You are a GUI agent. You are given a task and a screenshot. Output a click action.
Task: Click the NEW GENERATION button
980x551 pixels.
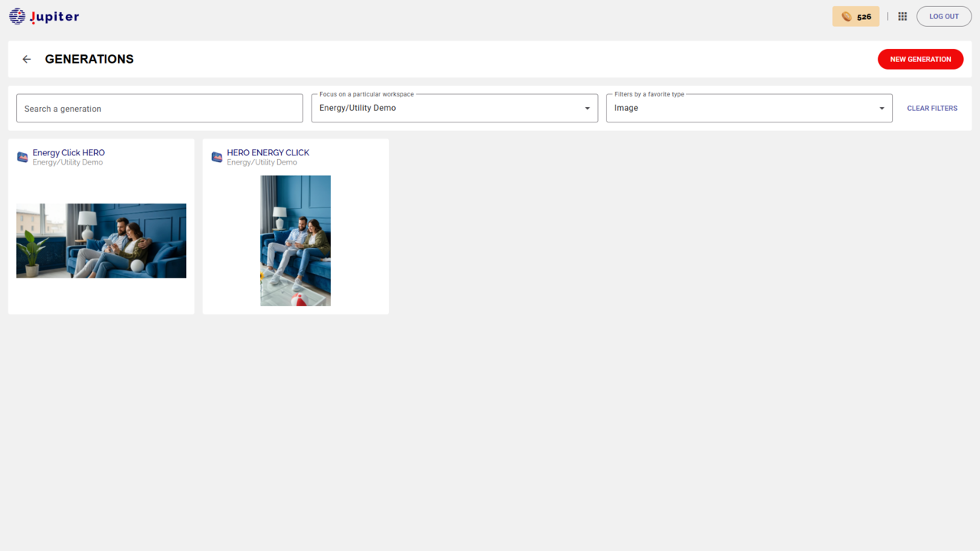coord(920,59)
